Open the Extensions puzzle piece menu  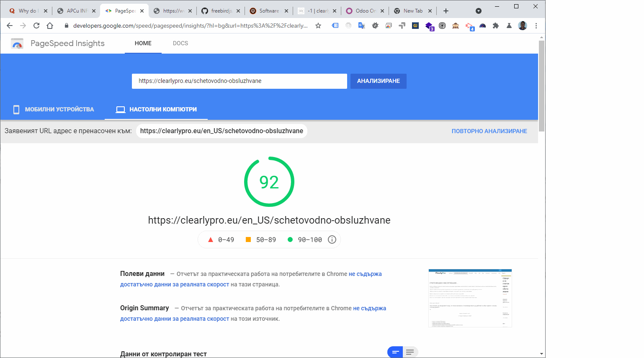point(496,26)
